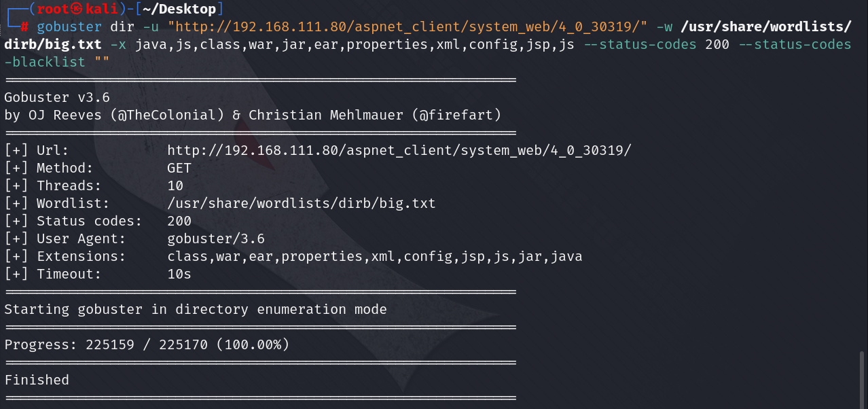
Task: Click the User Agent gobuster/3.6 value
Action: click(x=216, y=238)
